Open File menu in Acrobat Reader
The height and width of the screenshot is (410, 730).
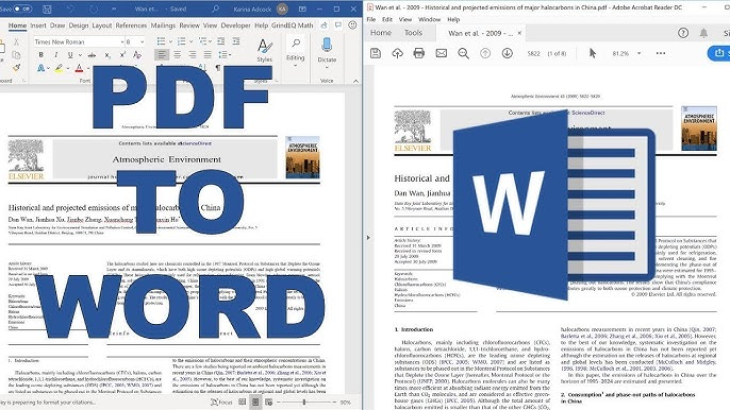(371, 20)
